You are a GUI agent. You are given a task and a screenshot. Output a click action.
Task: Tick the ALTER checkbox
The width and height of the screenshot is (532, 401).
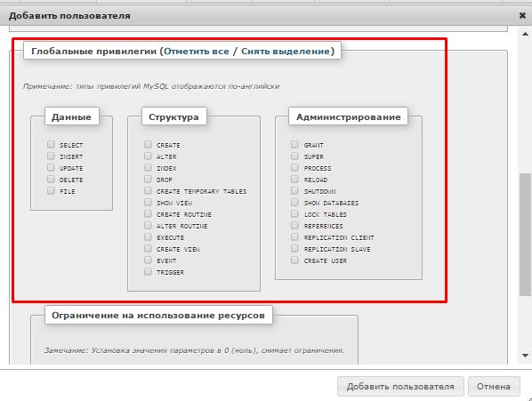click(148, 156)
